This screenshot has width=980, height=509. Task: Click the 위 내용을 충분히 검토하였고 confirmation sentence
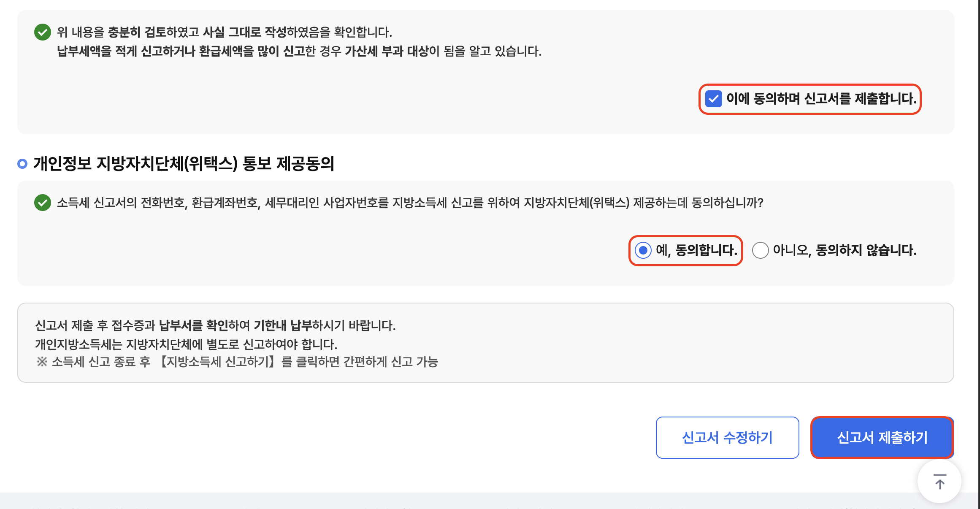[x=225, y=32]
